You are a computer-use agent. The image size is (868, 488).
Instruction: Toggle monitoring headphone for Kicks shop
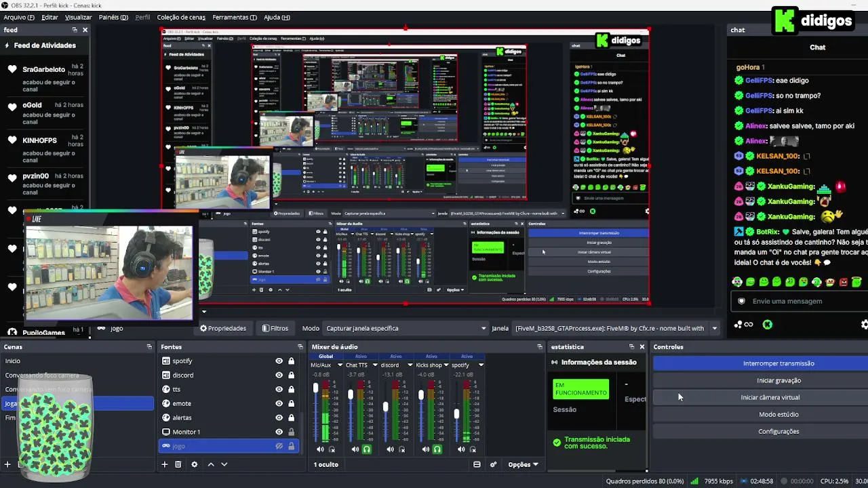click(437, 449)
